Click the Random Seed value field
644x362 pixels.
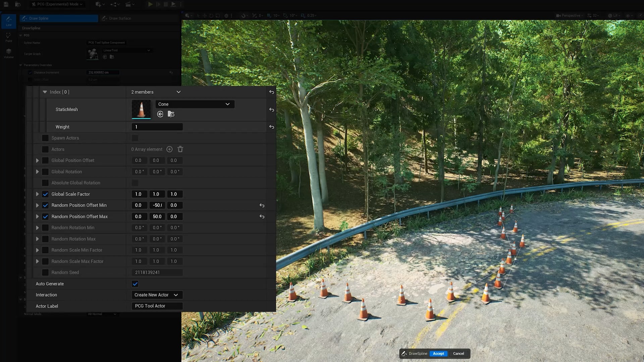(x=157, y=272)
